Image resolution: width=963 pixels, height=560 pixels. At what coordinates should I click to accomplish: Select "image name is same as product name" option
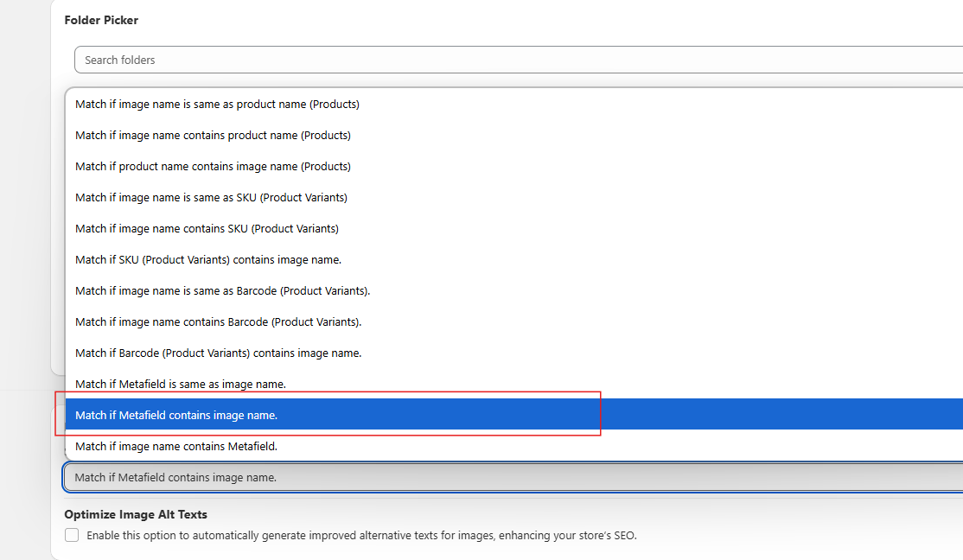point(217,105)
